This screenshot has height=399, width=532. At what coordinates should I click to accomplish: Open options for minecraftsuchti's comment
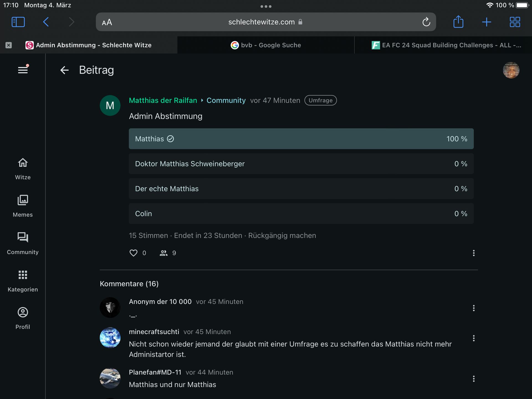tap(474, 338)
